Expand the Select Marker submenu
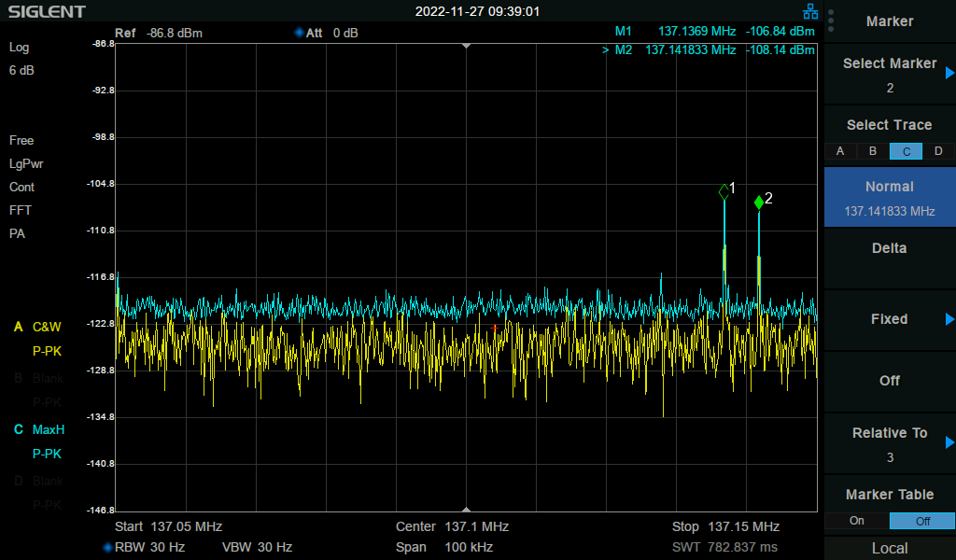The height and width of the screenshot is (560, 956). [x=949, y=74]
